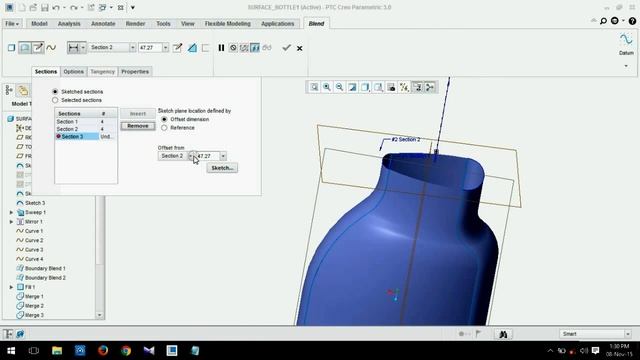Open the Saved Orientations icon
Screen dimensions: 640x360
[378, 87]
